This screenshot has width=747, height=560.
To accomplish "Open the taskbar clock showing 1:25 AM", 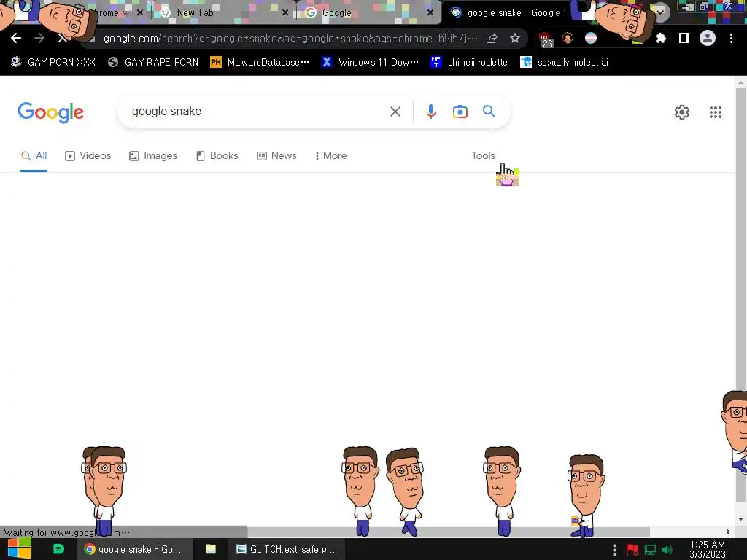I will (x=708, y=549).
